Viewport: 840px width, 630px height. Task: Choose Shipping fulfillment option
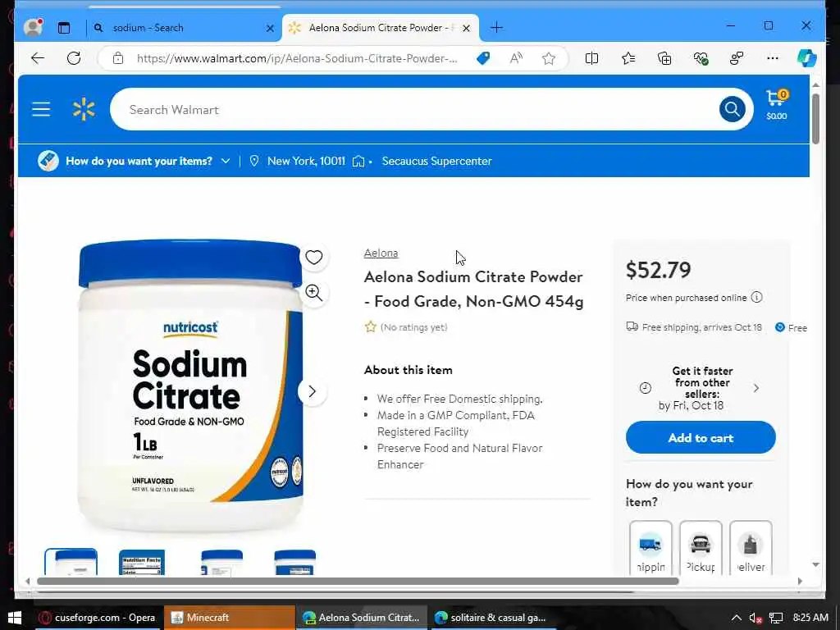[651, 547]
